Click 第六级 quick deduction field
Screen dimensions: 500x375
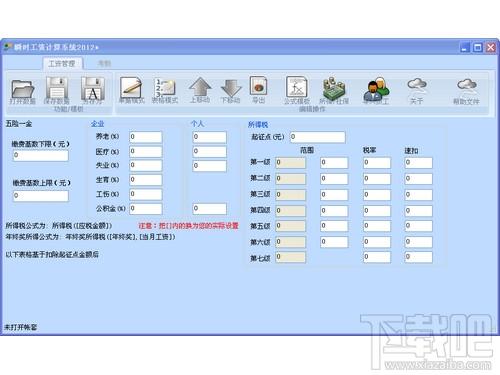click(x=419, y=242)
